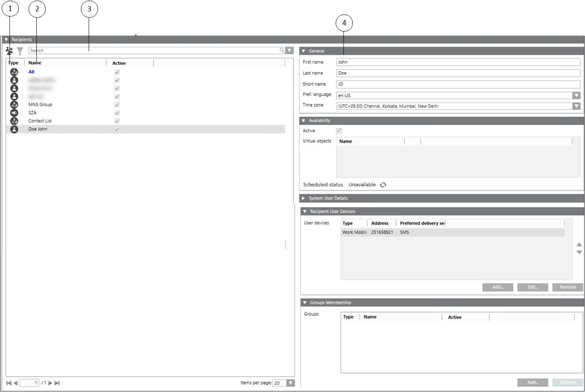This screenshot has width=585, height=392.
Task: Click the search magnifier icon
Action: (x=282, y=51)
